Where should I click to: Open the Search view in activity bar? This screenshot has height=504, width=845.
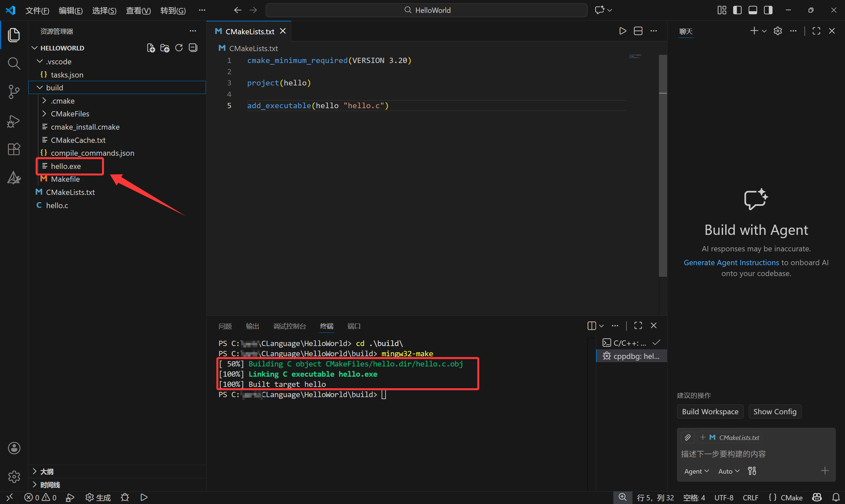(x=14, y=63)
